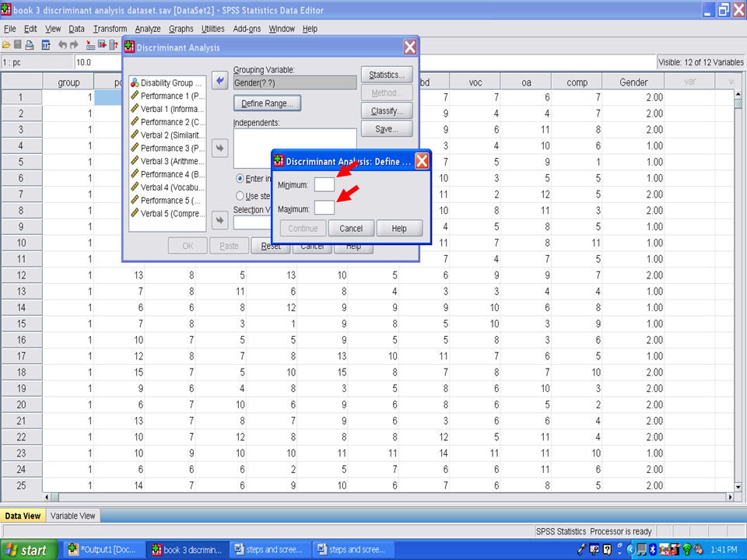This screenshot has width=747, height=560.
Task: Click the Undo arrow in toolbar
Action: click(x=63, y=45)
